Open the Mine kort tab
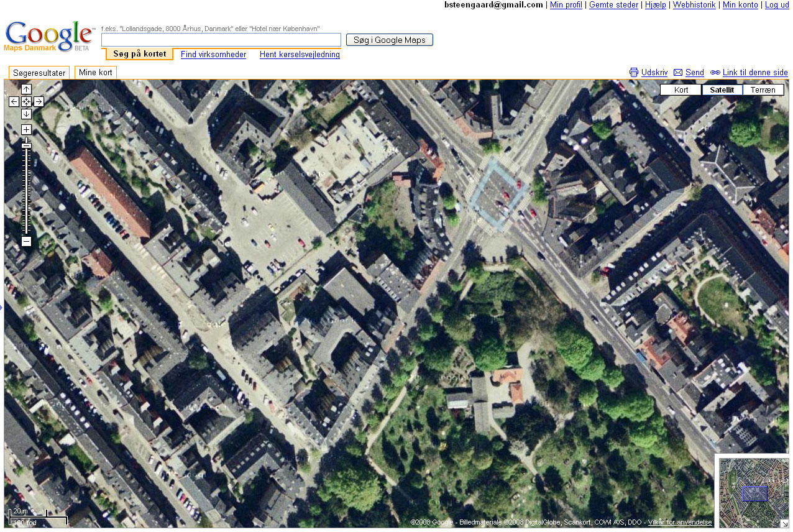793x532 pixels. [x=96, y=73]
